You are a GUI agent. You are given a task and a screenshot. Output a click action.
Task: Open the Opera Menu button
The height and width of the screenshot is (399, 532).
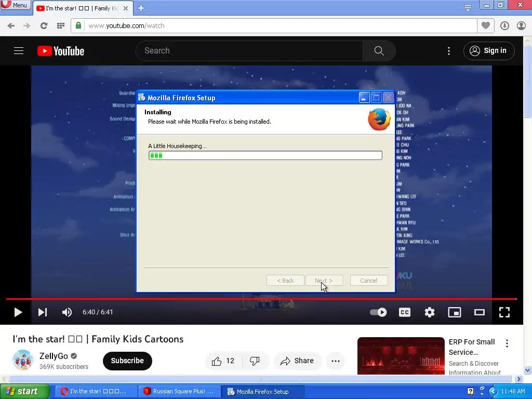tap(15, 5)
